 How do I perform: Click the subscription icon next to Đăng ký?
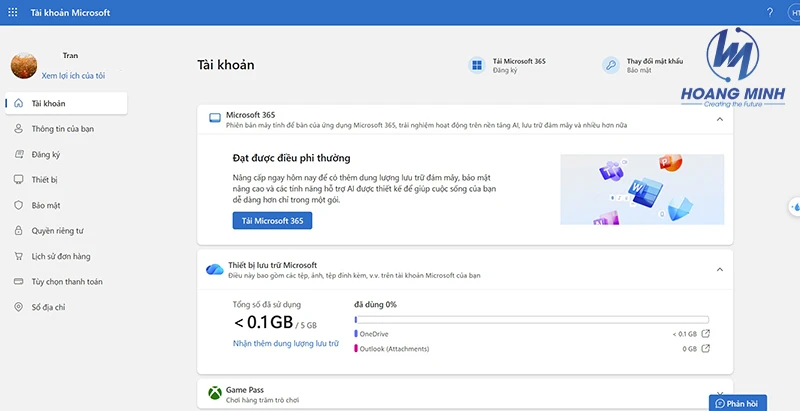(x=18, y=154)
